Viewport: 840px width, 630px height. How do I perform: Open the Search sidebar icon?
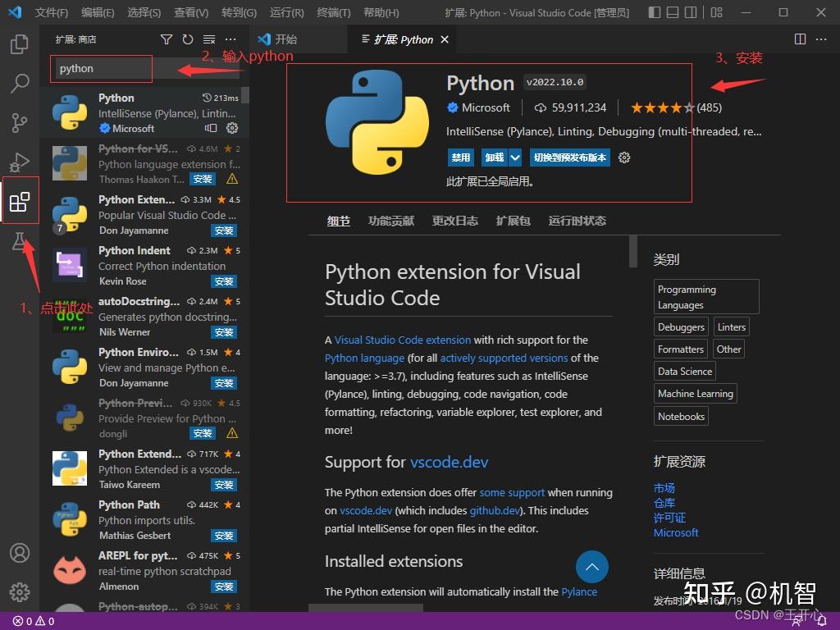(x=20, y=83)
